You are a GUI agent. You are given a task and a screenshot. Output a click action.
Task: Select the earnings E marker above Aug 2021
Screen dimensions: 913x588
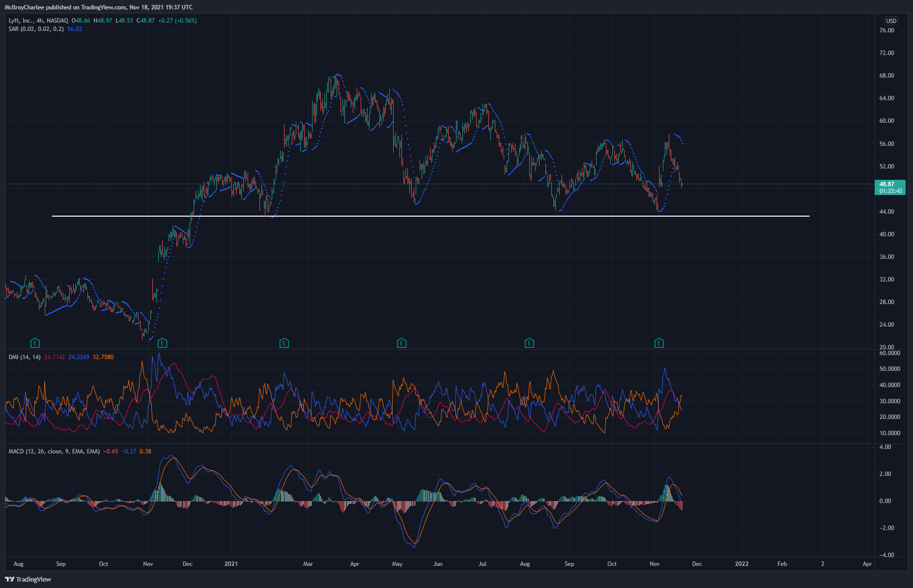click(529, 343)
